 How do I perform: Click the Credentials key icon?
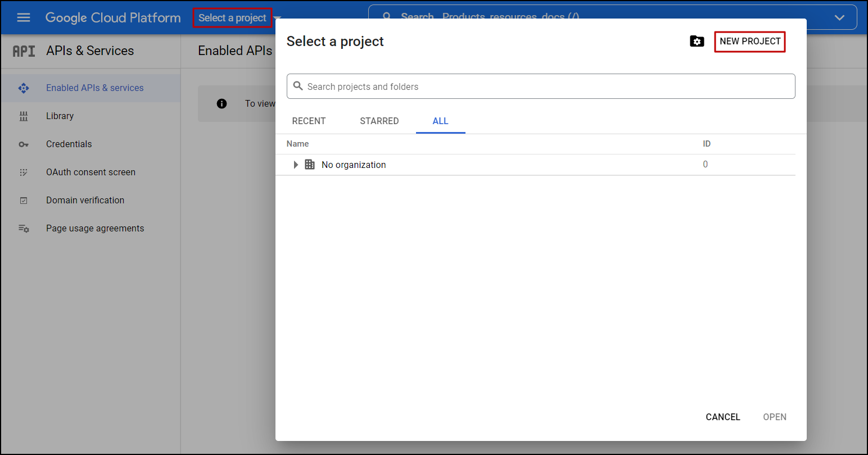pos(24,144)
